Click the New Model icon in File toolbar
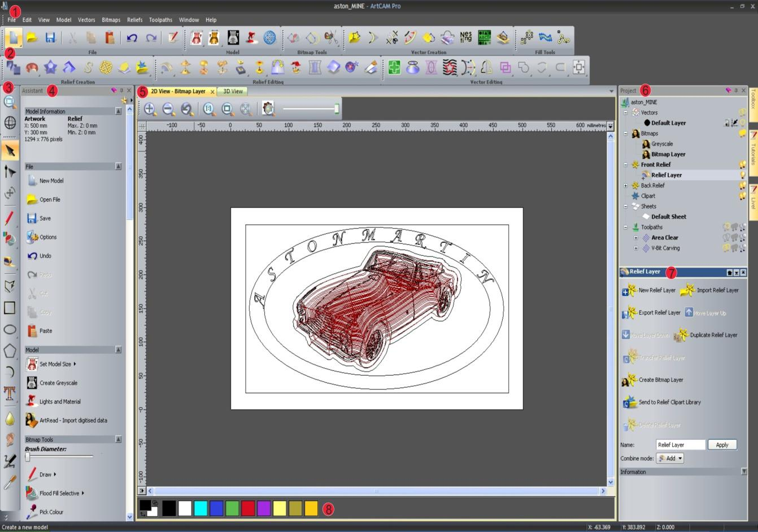Image resolution: width=758 pixels, height=532 pixels. coord(14,38)
